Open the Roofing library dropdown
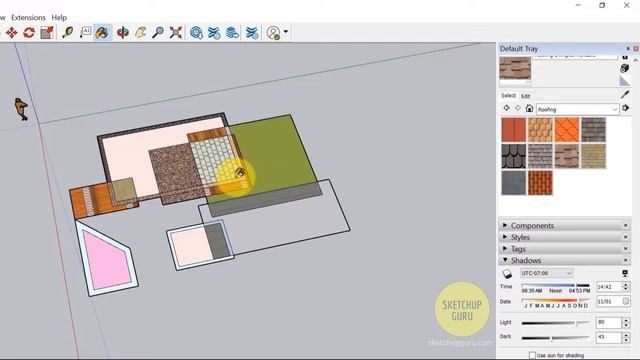640x360 pixels. coord(578,109)
